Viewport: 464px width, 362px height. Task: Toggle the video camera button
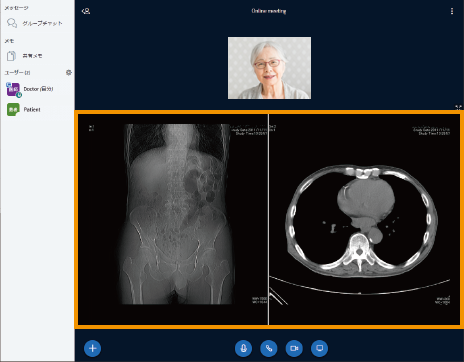[294, 348]
